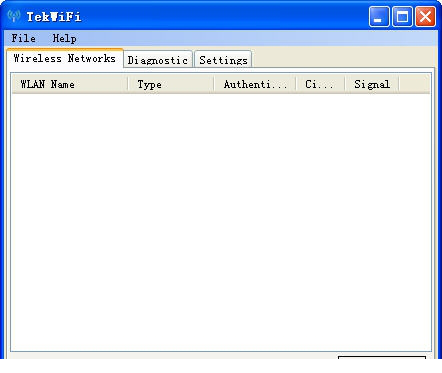
Task: Click the Authenti... column header
Action: pos(255,84)
